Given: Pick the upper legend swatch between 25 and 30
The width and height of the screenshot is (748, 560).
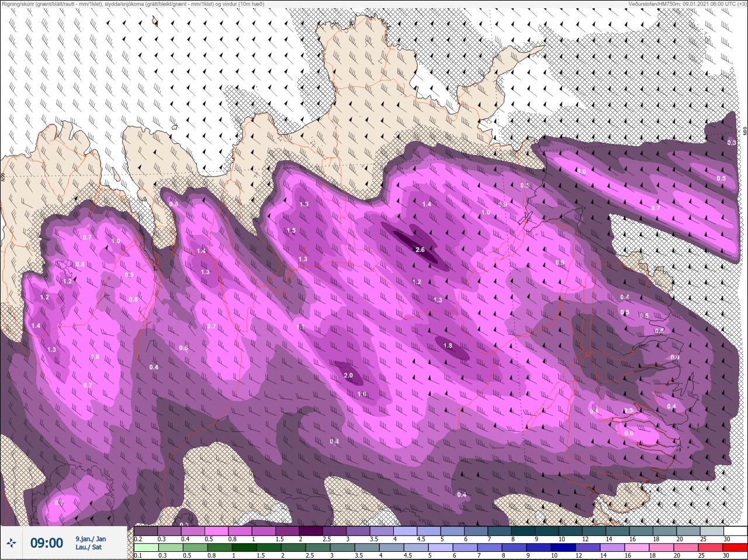Looking at the screenshot, I should click(711, 531).
